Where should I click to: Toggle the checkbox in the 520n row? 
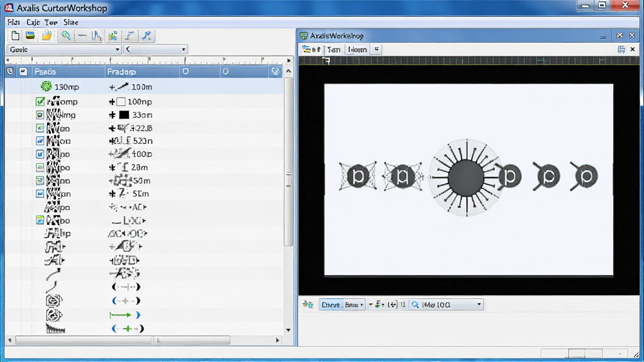40,141
